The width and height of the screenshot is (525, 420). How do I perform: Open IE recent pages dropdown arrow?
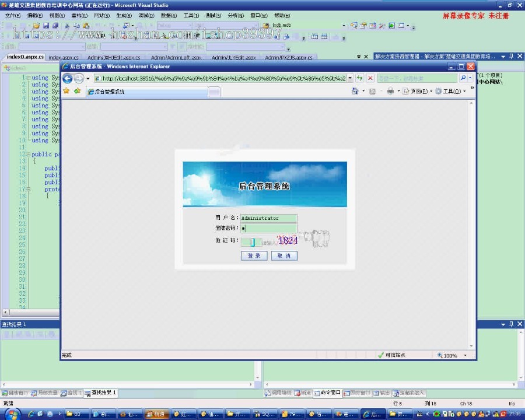(87, 79)
